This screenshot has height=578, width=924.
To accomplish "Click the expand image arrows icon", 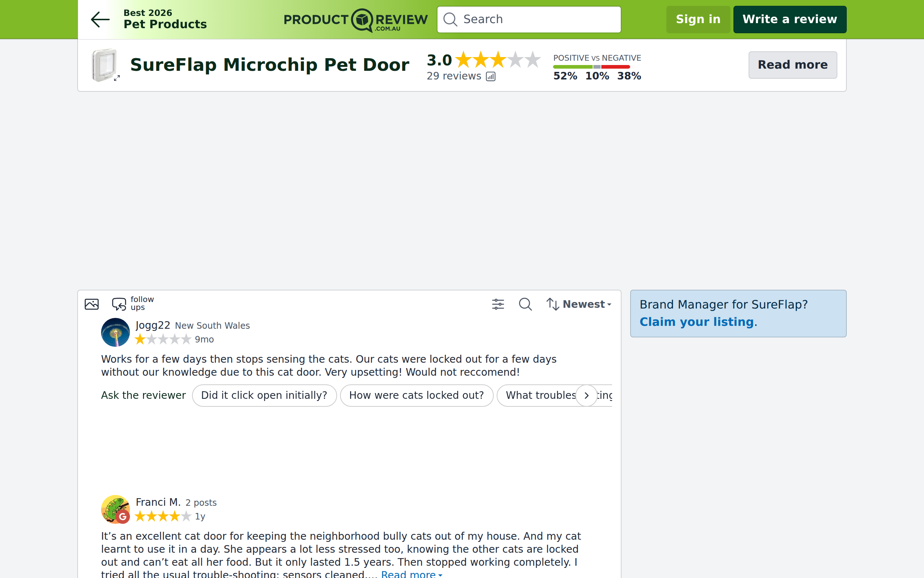I will 117,78.
